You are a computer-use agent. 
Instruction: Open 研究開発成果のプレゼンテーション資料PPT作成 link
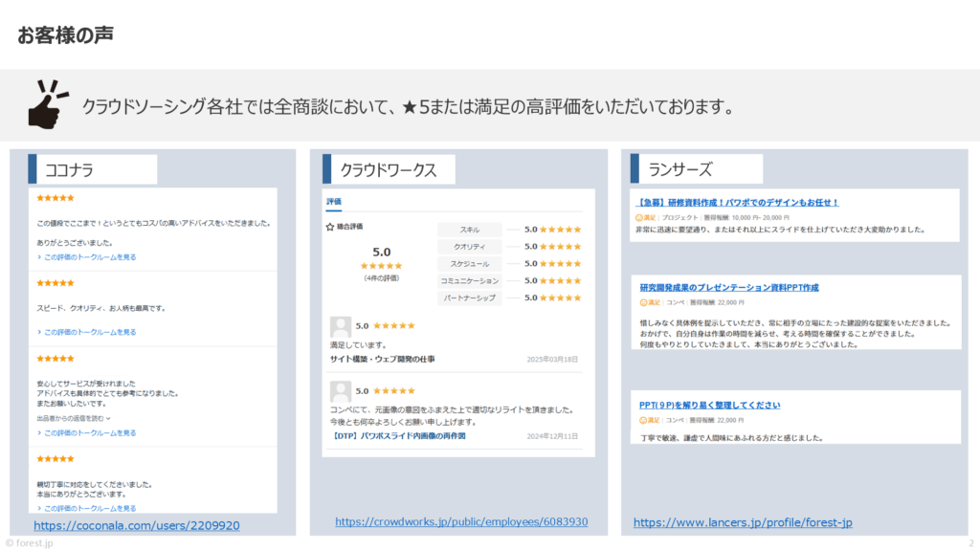(x=728, y=288)
